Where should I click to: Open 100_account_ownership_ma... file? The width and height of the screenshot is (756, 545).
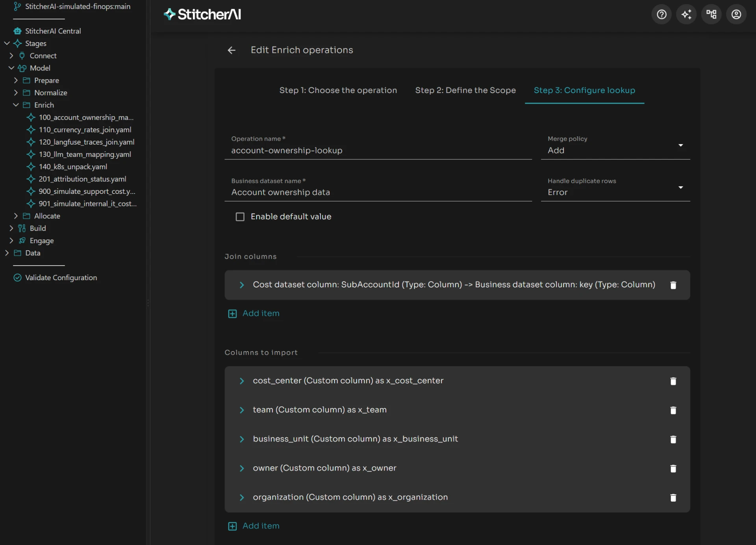[x=86, y=117]
